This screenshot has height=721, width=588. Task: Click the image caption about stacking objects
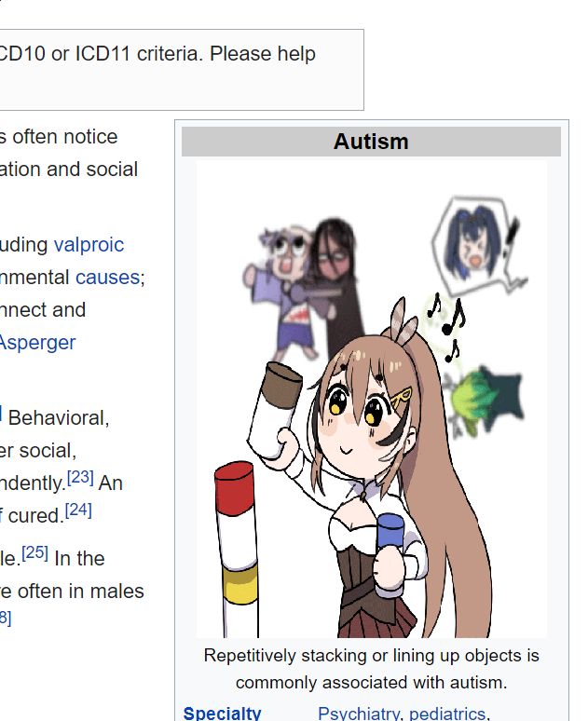[x=371, y=669]
